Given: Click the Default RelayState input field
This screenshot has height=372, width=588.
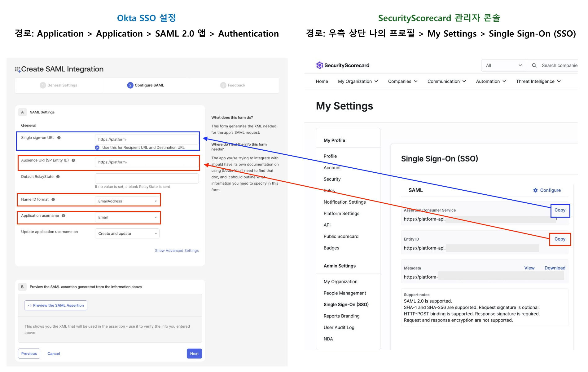Looking at the screenshot, I should (147, 178).
